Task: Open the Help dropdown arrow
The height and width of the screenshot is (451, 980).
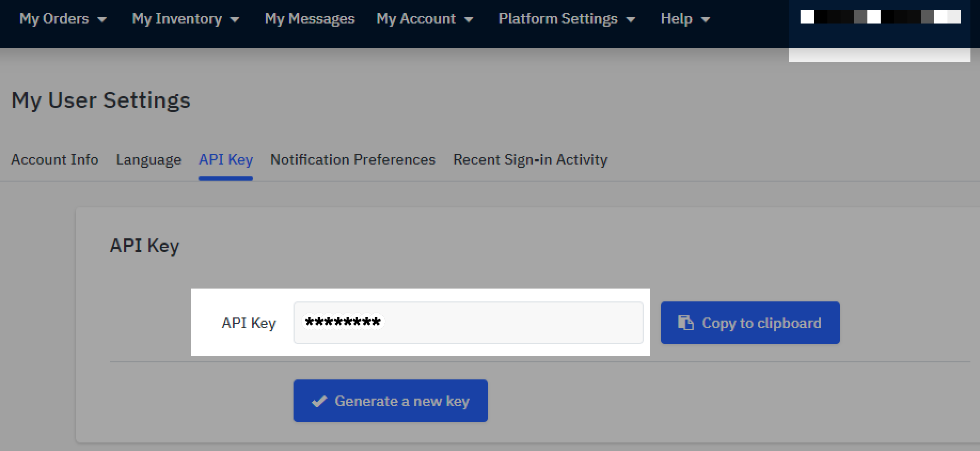Action: pyautogui.click(x=705, y=20)
